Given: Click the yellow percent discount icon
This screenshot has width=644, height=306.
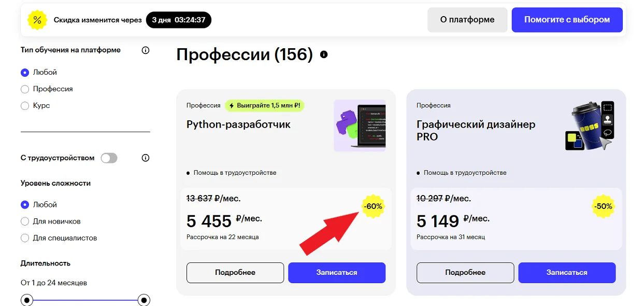Looking at the screenshot, I should [x=37, y=20].
